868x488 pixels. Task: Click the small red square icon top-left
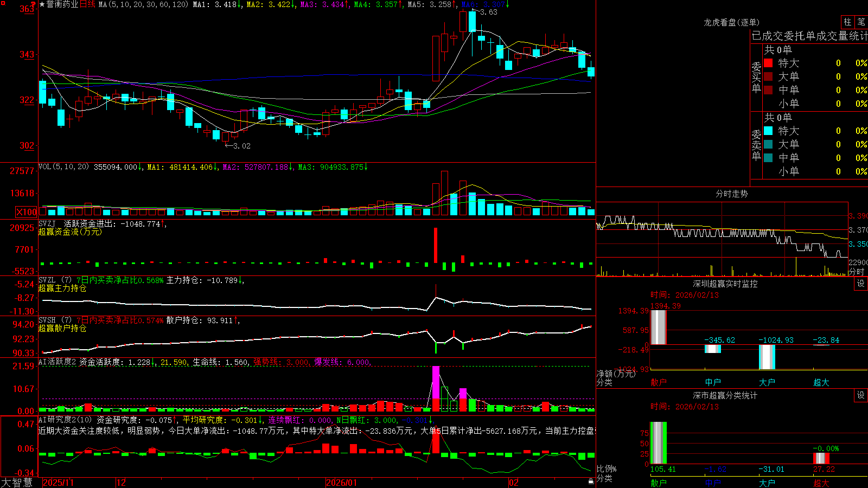click(3, 4)
